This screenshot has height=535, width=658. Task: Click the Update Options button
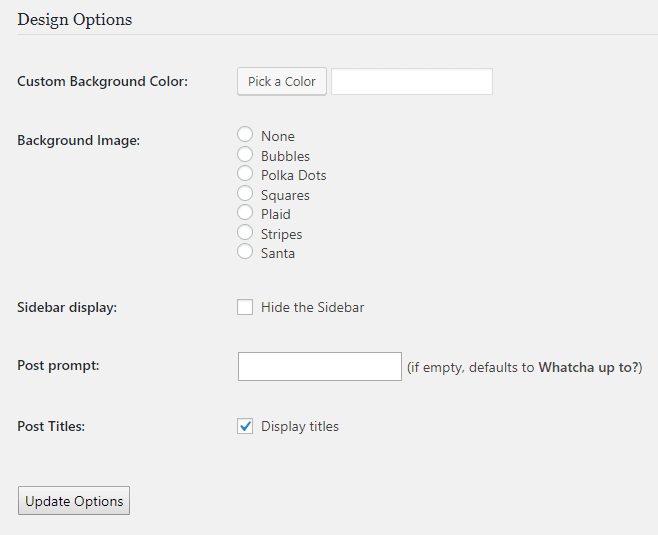(74, 501)
